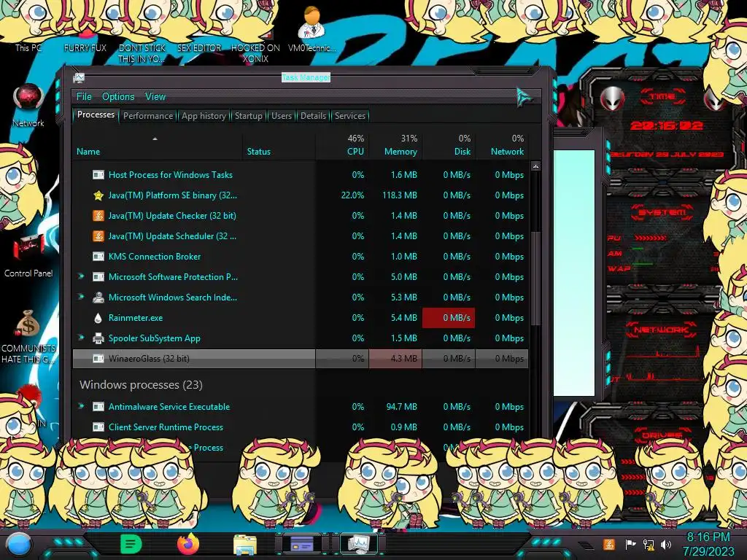Select the COMMUNISTS HATE THIS money bag icon
Image resolution: width=747 pixels, height=560 pixels.
tap(28, 335)
